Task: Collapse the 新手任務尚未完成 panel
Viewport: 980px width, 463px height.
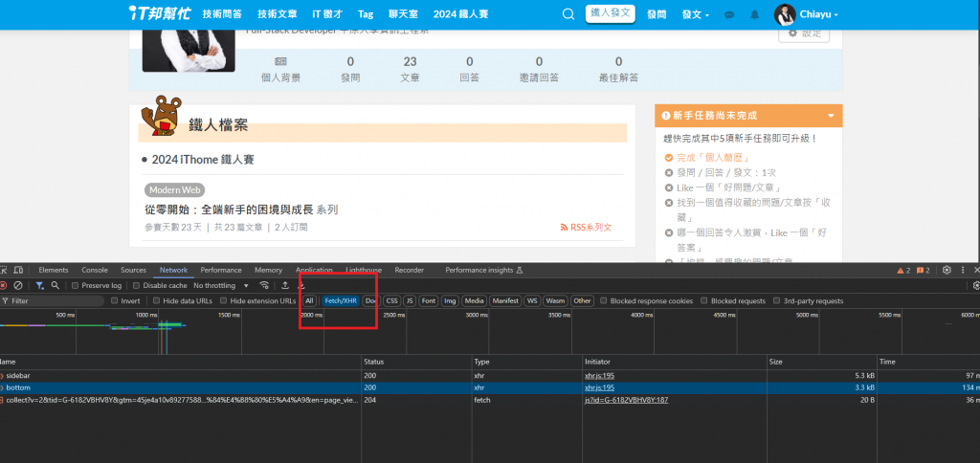Action: pyautogui.click(x=831, y=116)
